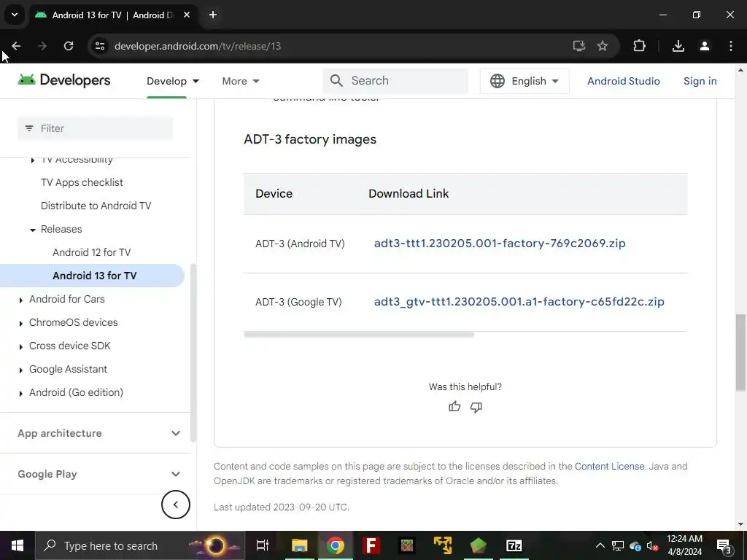Select the Android 13 for TV browser tab
The image size is (747, 560).
(113, 15)
